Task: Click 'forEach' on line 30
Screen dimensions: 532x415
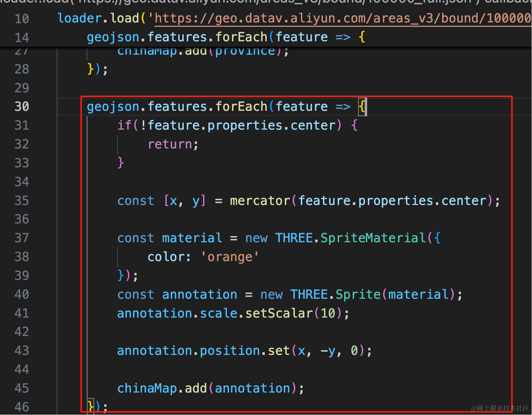Action: pyautogui.click(x=241, y=106)
